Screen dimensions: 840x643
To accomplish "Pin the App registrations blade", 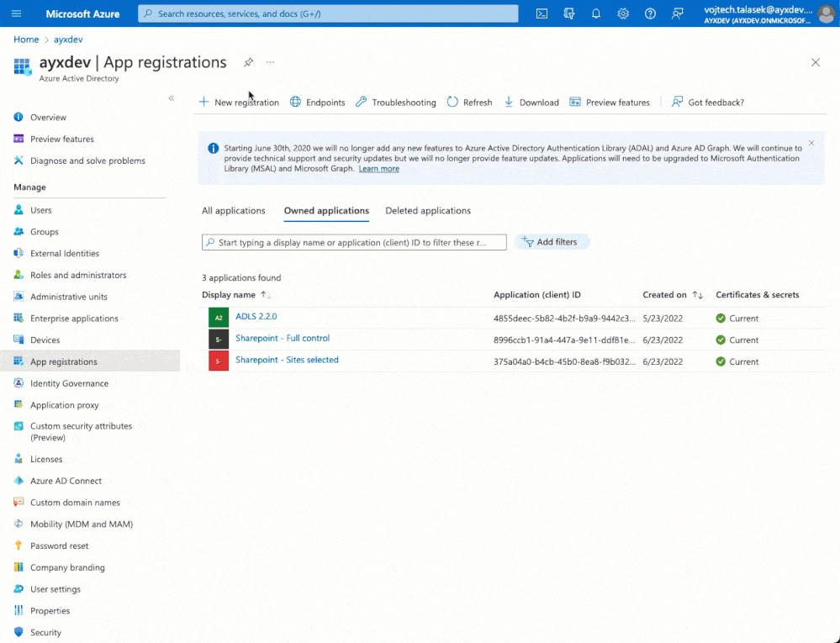I will 248,63.
